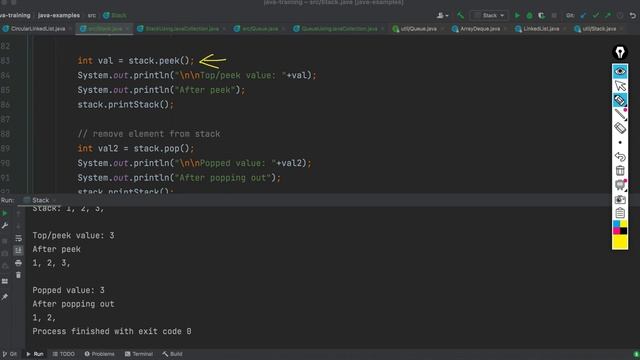Open the Problems tool window
The width and height of the screenshot is (640, 360).
[100, 354]
